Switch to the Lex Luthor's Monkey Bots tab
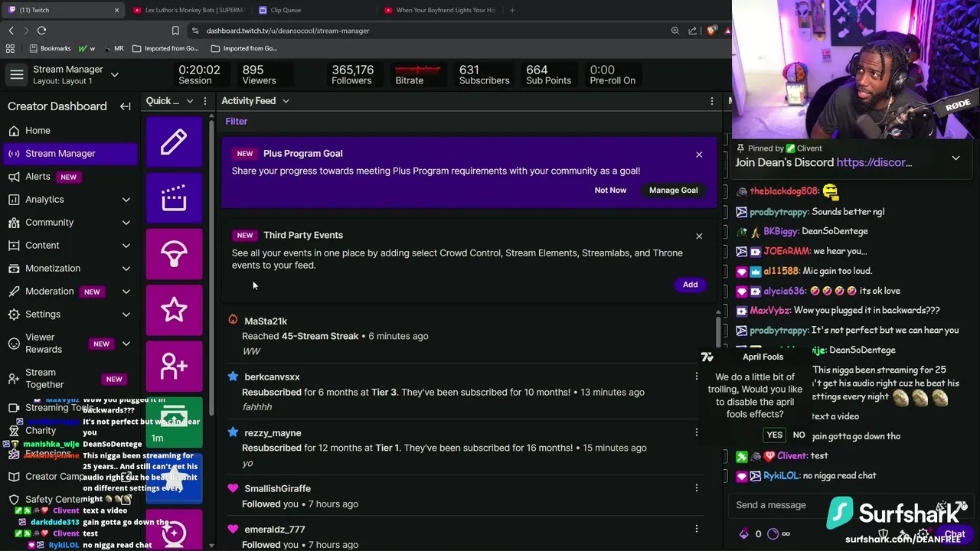Image resolution: width=980 pixels, height=551 pixels. click(x=189, y=10)
